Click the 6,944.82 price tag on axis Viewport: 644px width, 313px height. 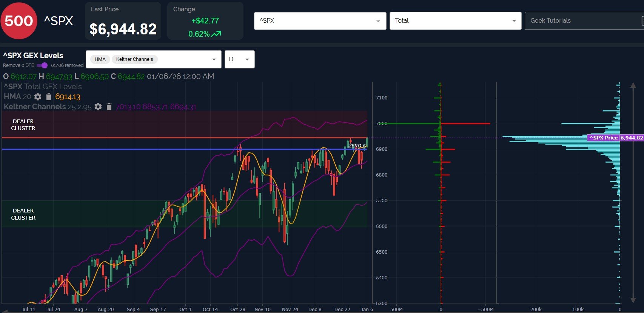(632, 138)
